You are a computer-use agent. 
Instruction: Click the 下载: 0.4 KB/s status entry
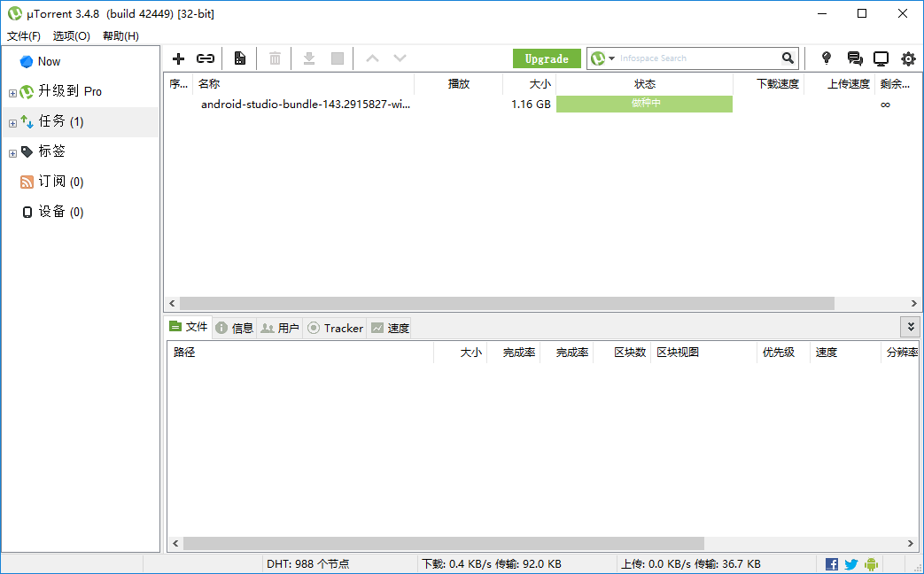click(492, 564)
